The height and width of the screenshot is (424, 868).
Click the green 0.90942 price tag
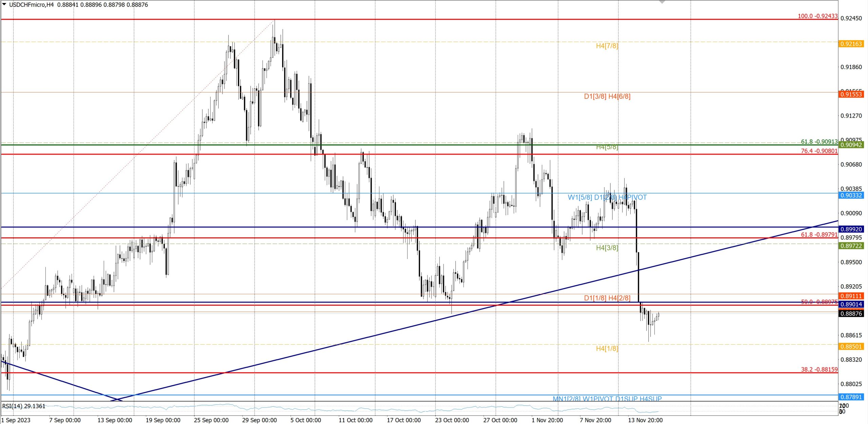point(851,145)
